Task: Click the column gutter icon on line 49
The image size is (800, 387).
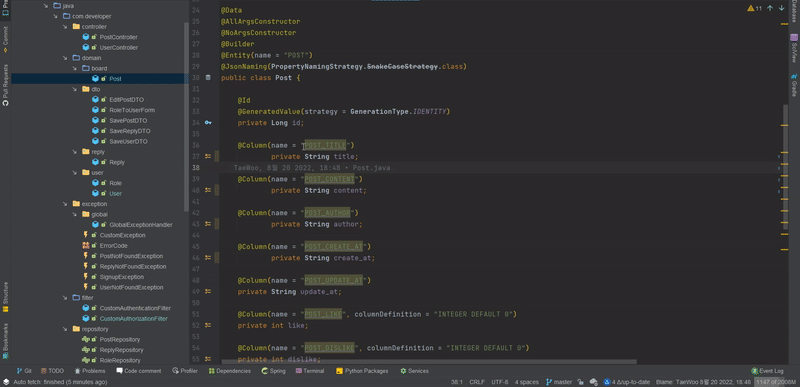Action: point(208,291)
